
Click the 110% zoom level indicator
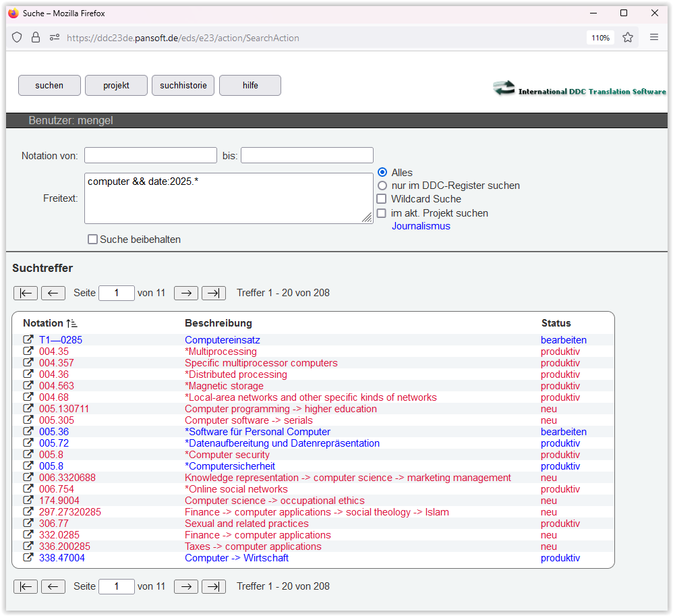(x=600, y=38)
